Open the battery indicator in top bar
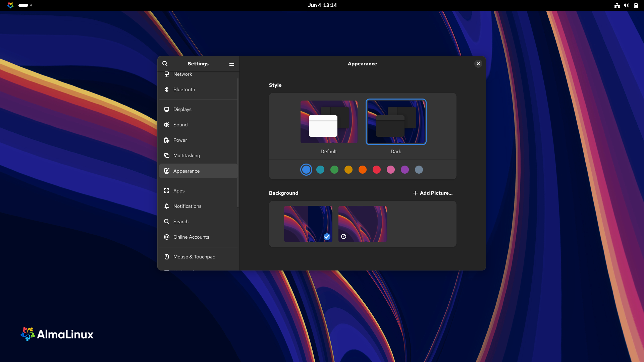The width and height of the screenshot is (644, 362). pos(636,5)
